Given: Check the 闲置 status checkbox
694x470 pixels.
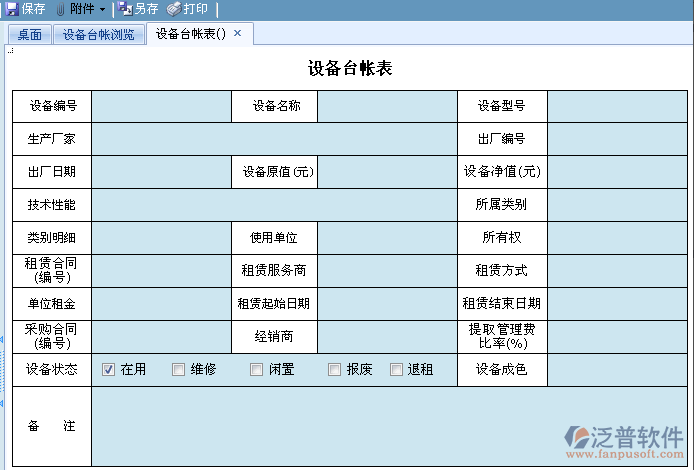Looking at the screenshot, I should point(256,369).
